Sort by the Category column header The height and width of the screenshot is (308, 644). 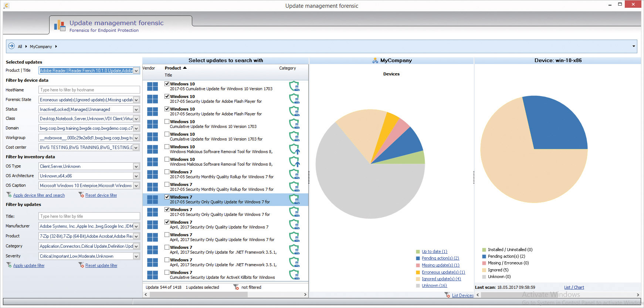pyautogui.click(x=288, y=68)
